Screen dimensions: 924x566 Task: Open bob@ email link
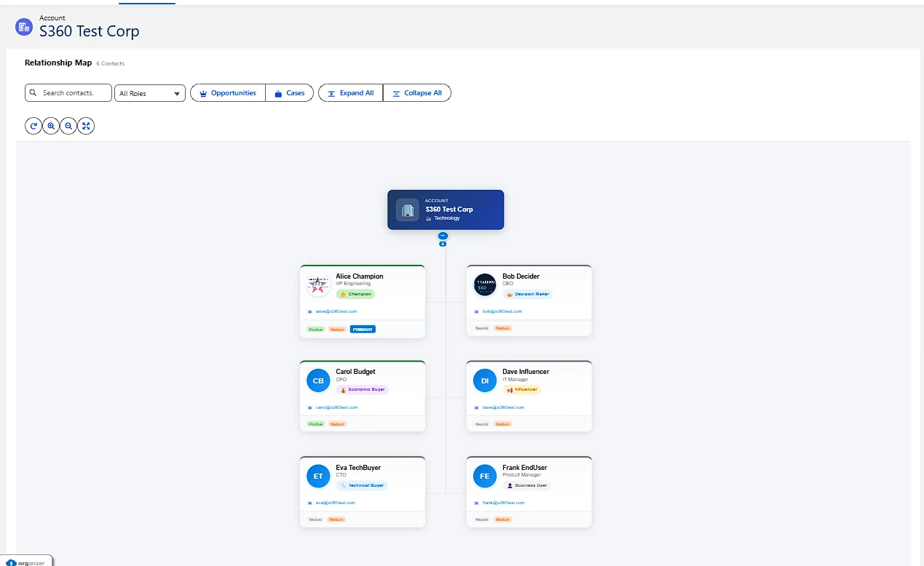(x=502, y=311)
